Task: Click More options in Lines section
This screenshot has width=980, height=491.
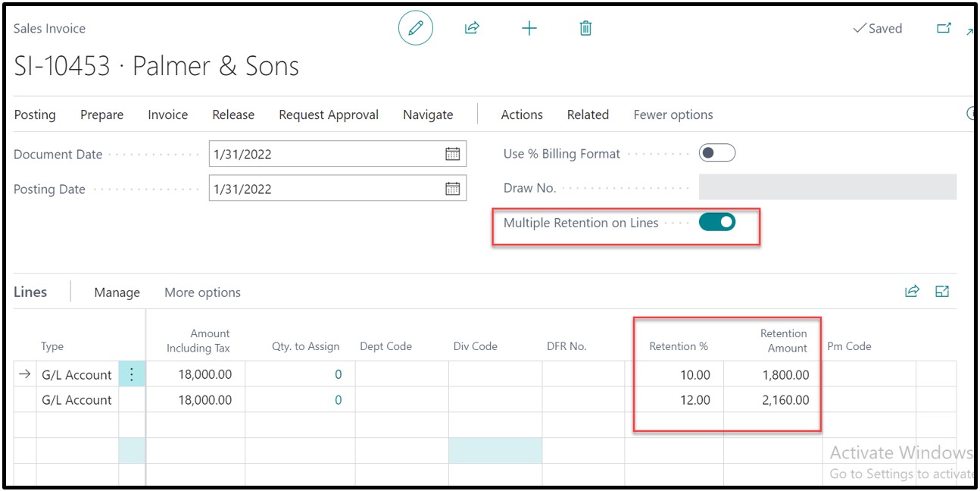Action: pyautogui.click(x=202, y=292)
